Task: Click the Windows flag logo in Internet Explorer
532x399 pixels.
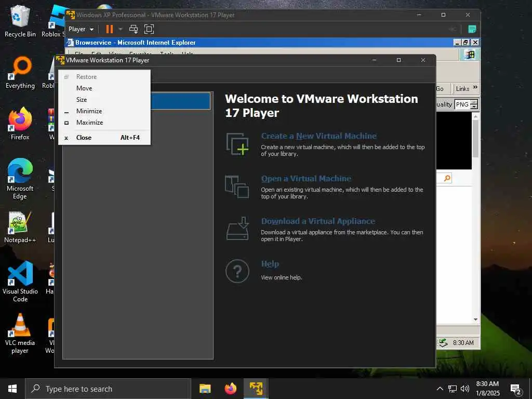Action: click(x=470, y=55)
